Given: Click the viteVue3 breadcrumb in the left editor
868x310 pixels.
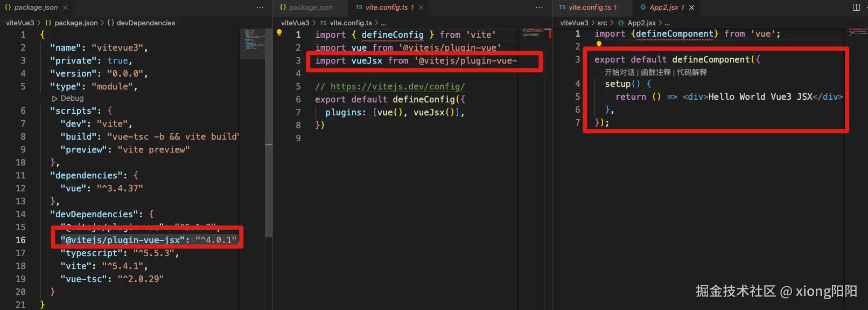Looking at the screenshot, I should click(x=20, y=23).
